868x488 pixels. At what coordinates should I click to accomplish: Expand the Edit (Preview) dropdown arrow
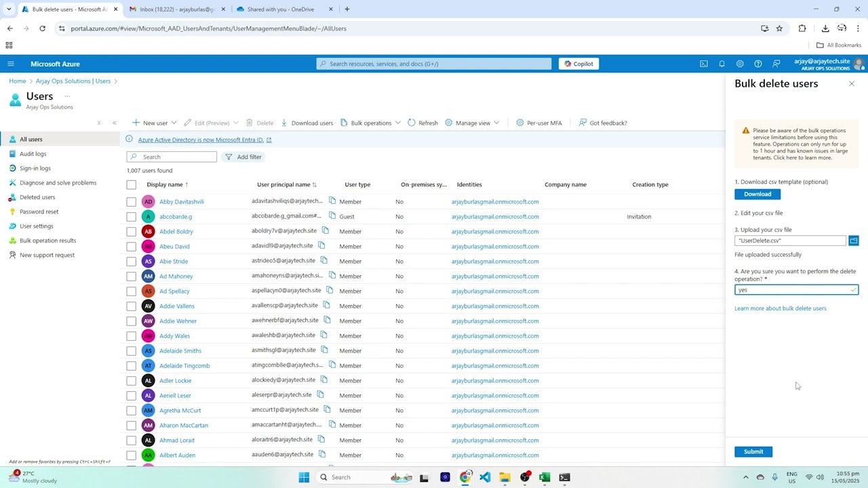pyautogui.click(x=235, y=123)
